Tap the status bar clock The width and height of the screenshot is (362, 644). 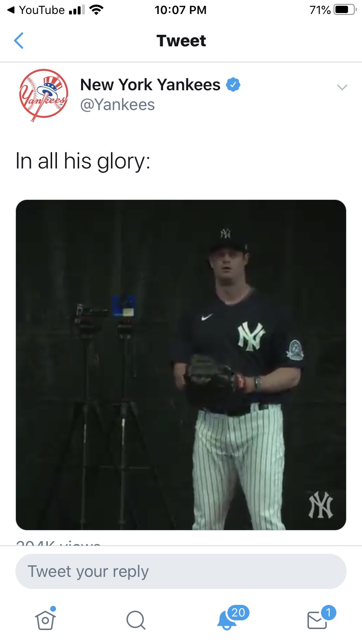pos(181,10)
